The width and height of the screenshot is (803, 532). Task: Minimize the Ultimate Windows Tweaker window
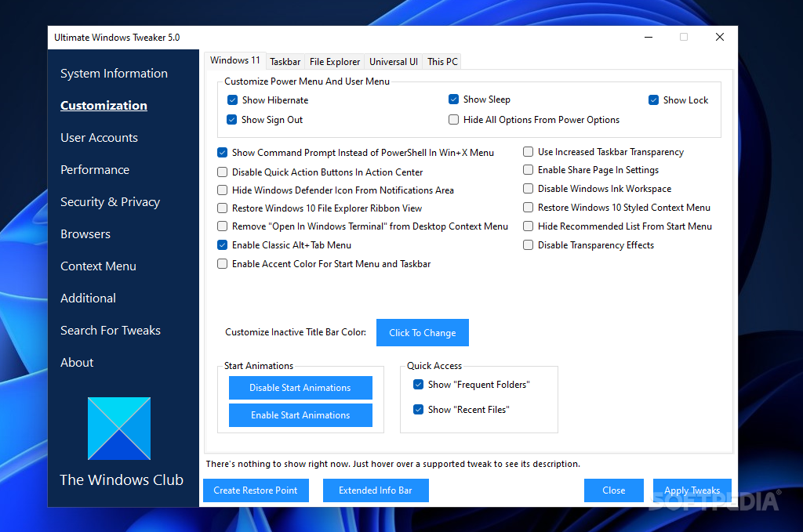click(649, 38)
